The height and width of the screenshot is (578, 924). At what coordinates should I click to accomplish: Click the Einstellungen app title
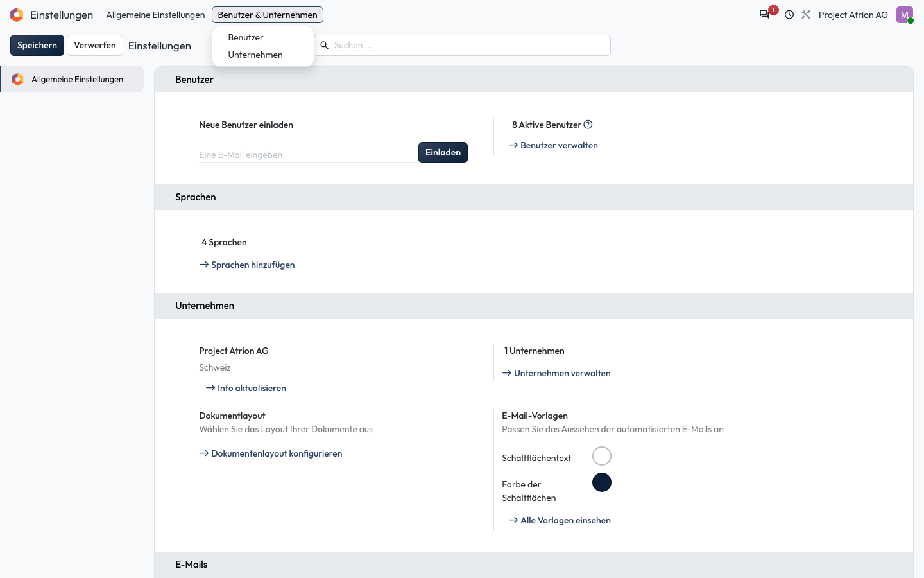click(x=62, y=15)
